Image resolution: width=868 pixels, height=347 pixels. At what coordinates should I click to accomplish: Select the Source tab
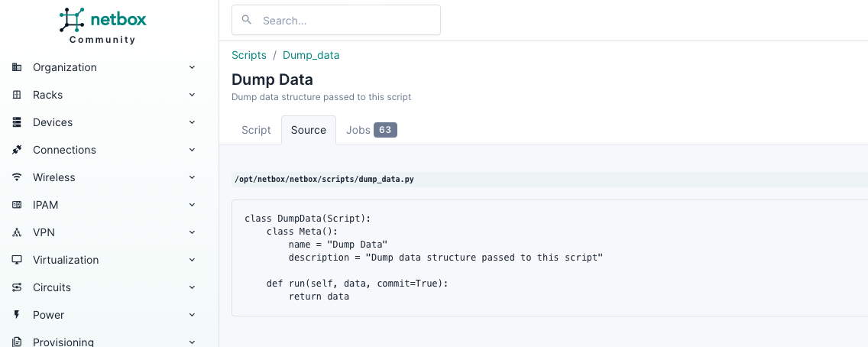coord(309,130)
